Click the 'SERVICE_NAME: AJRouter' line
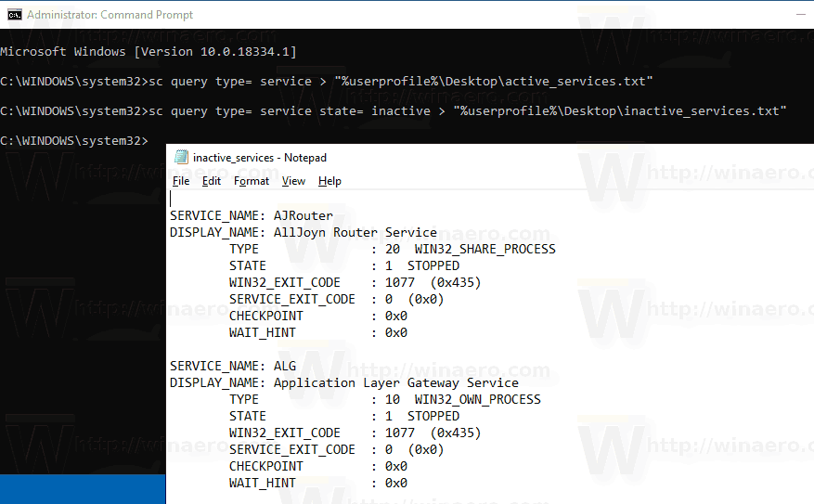Viewport: 814px width, 504px height. 252,215
